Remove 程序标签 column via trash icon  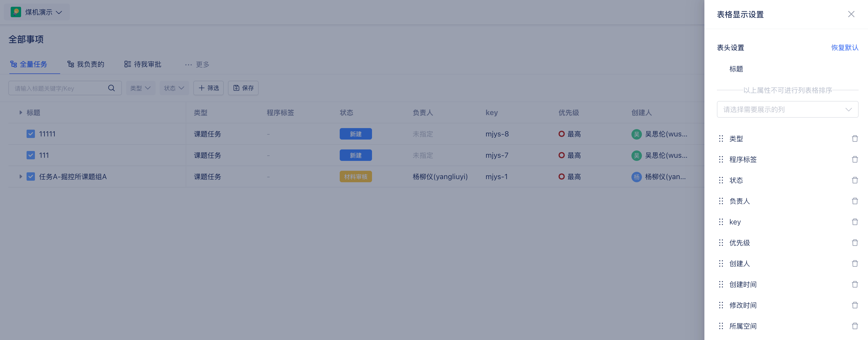(854, 160)
